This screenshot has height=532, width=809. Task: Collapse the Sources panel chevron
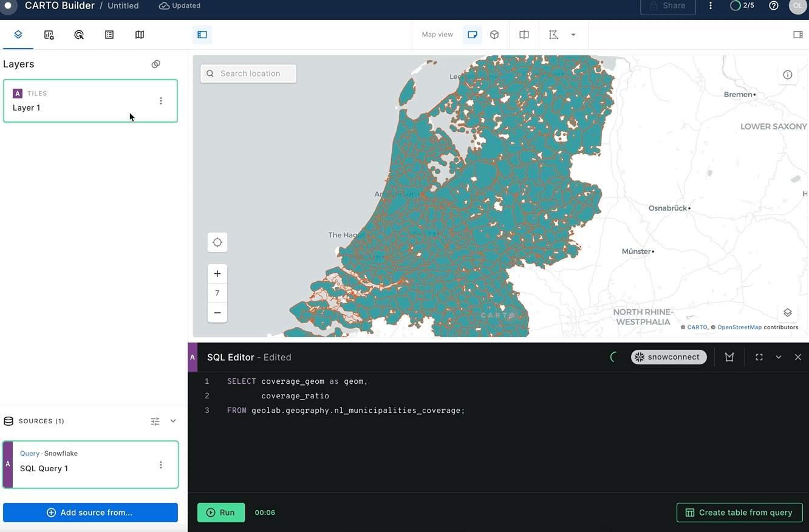tap(172, 420)
